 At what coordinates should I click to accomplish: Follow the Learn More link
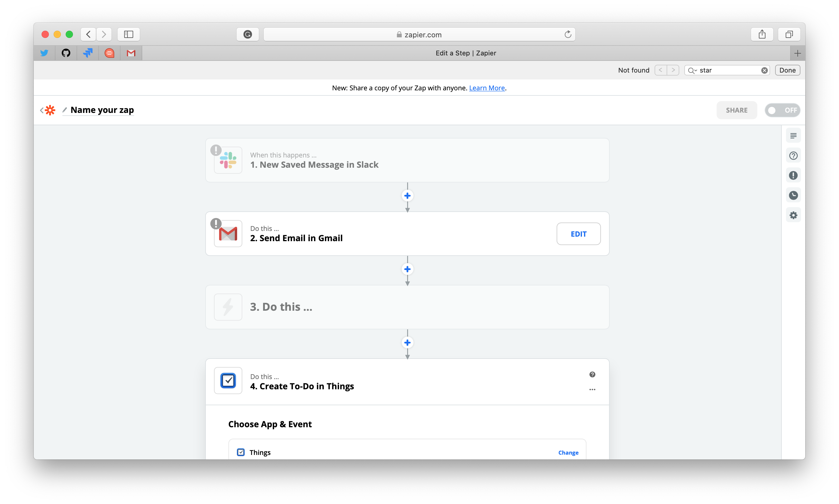point(486,88)
